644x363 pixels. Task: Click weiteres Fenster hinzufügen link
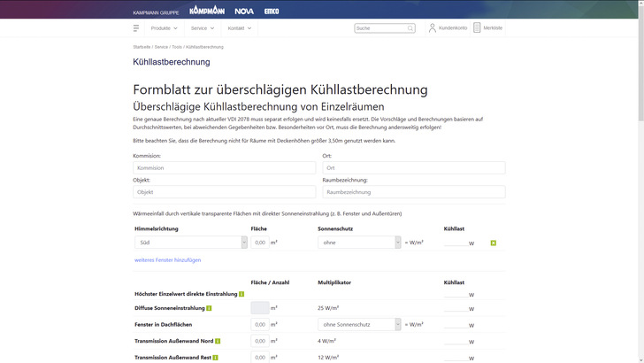(x=167, y=260)
